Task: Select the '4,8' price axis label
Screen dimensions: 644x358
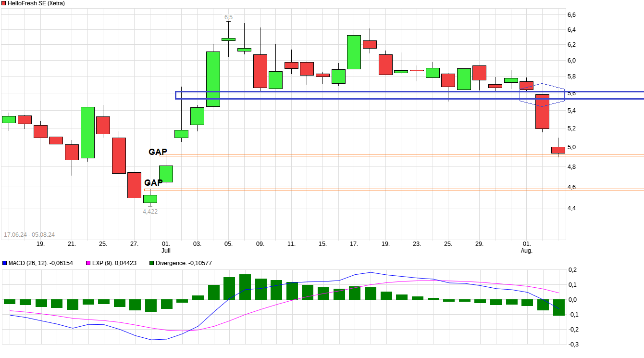Action: [x=571, y=167]
